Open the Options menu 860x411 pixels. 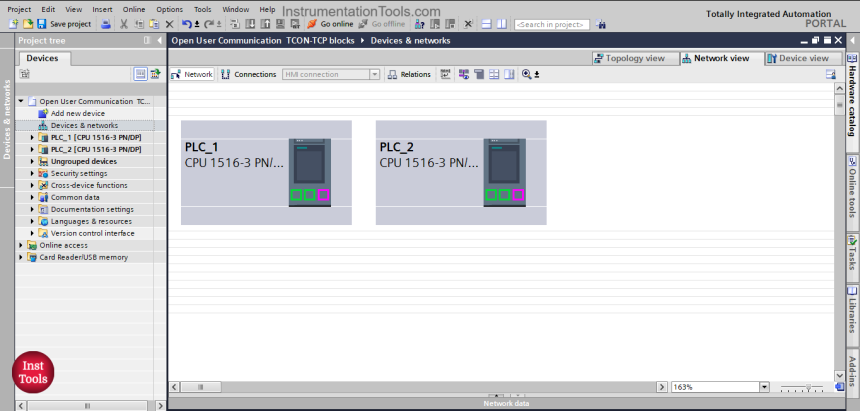click(x=169, y=9)
